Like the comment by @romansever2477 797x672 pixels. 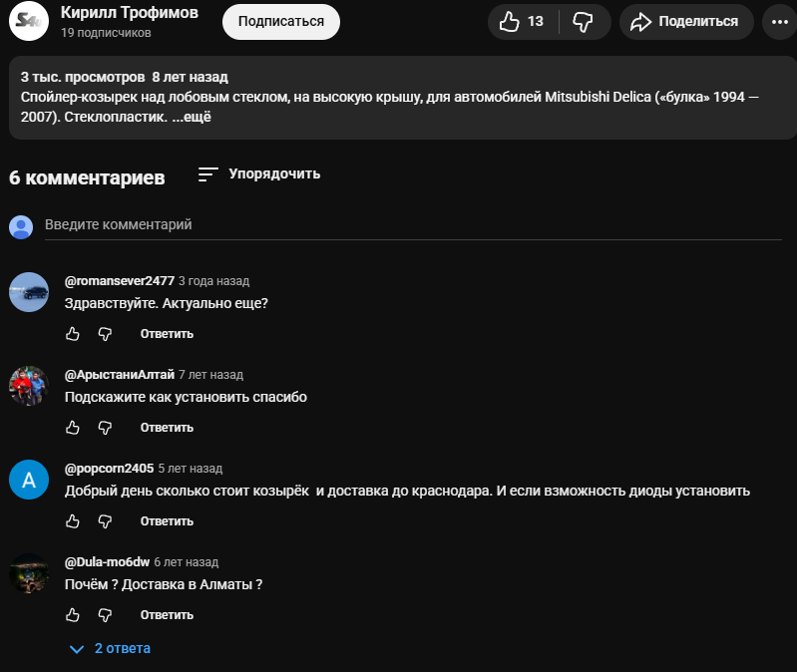[x=72, y=333]
